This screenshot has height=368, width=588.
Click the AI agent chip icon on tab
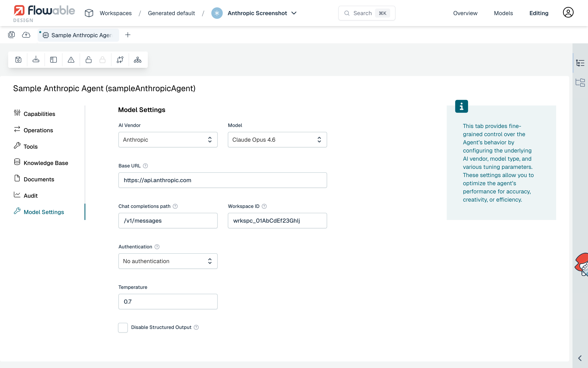[46, 35]
